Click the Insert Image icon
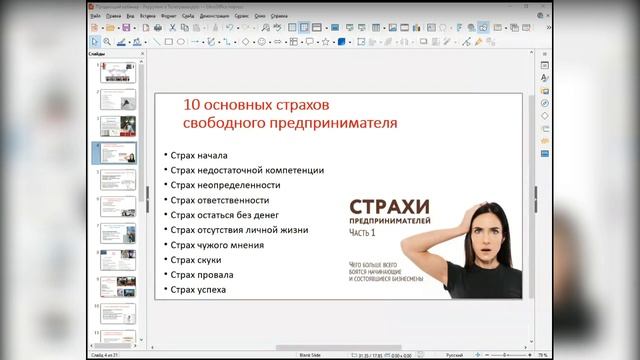 (393, 27)
